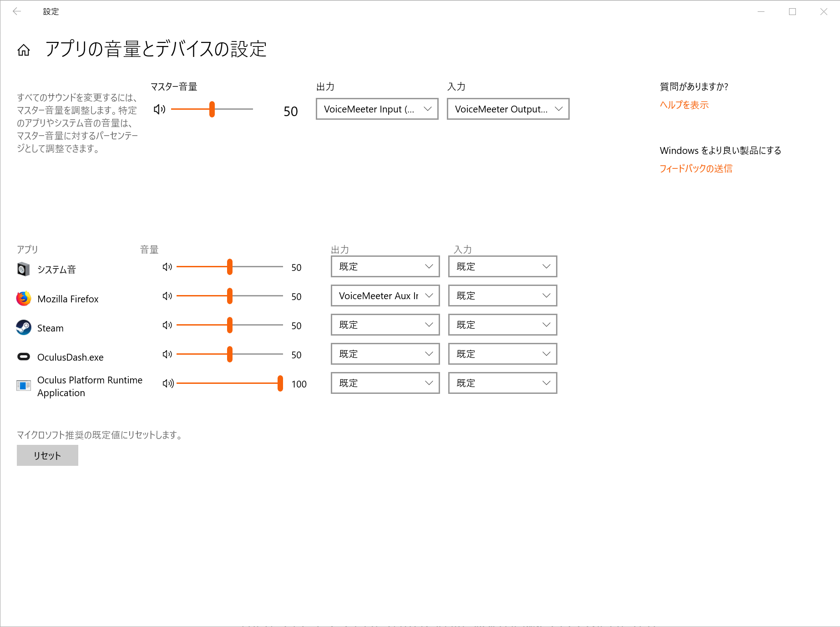The width and height of the screenshot is (840, 627).
Task: Click the OculusDash.exe app label
Action: [x=71, y=357]
